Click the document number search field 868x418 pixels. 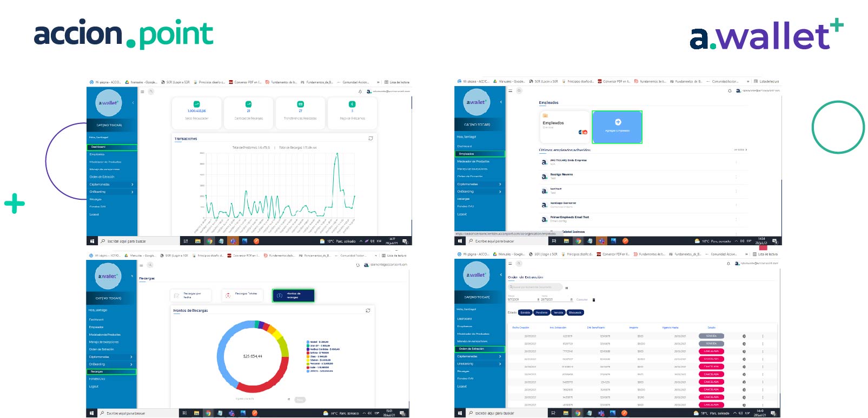tap(535, 287)
